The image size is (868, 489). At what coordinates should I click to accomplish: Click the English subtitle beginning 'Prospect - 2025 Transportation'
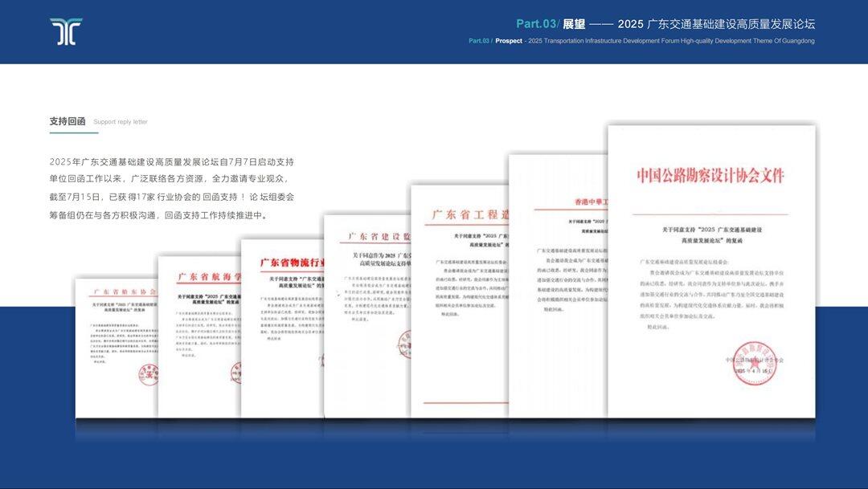[654, 41]
